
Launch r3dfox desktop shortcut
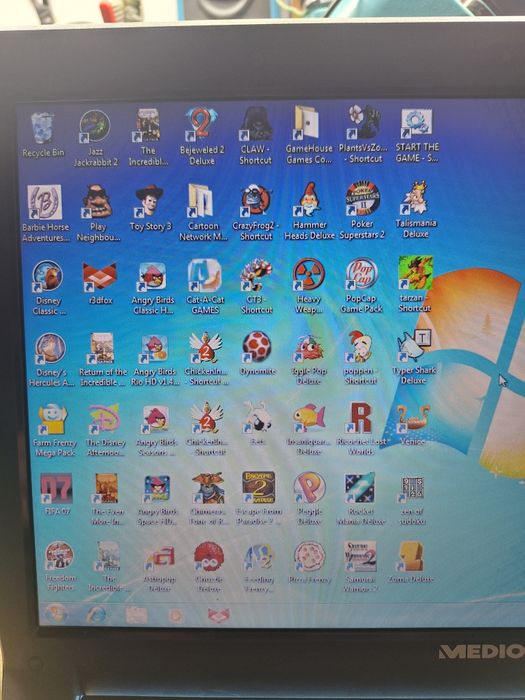point(100,278)
